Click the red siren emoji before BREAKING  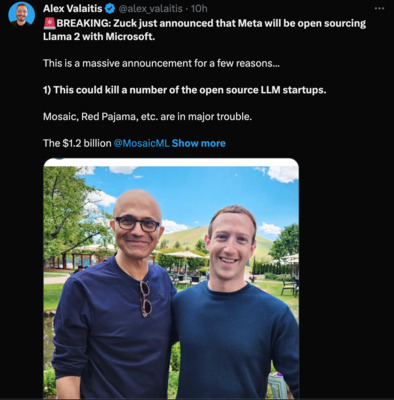(49, 23)
